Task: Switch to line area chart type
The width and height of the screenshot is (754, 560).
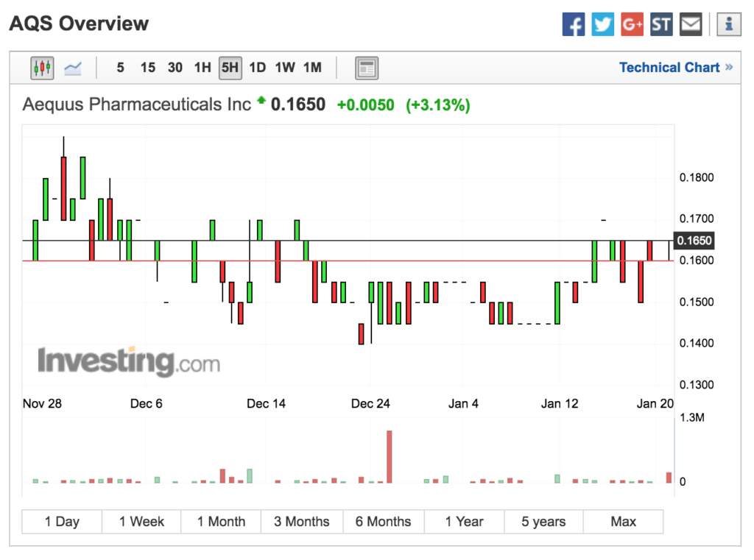Action: point(73,68)
